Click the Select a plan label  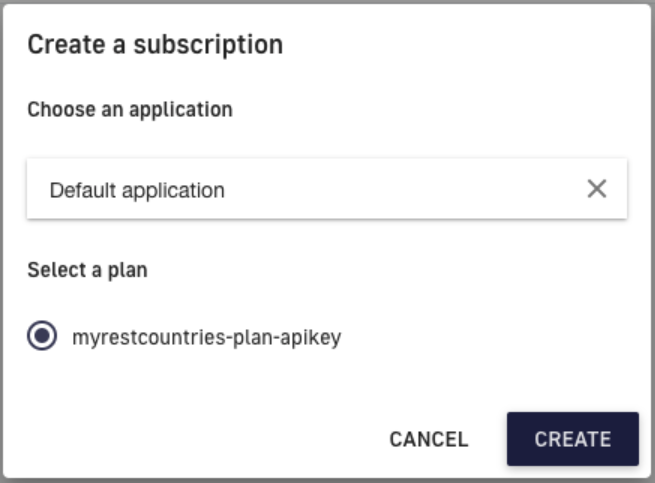87,270
